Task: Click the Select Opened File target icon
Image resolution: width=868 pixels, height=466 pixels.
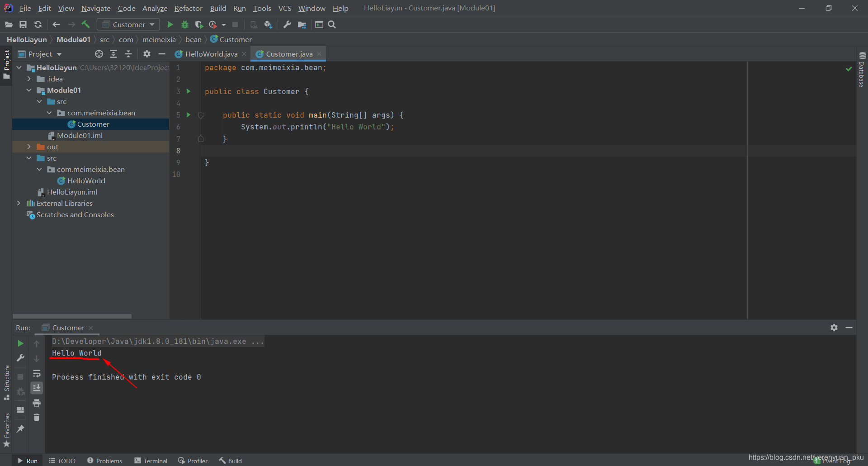Action: coord(99,54)
